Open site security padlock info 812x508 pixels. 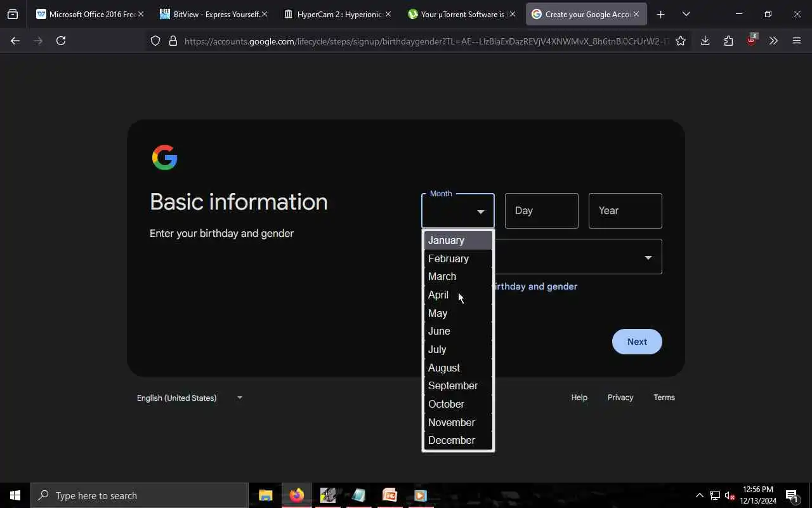point(173,41)
